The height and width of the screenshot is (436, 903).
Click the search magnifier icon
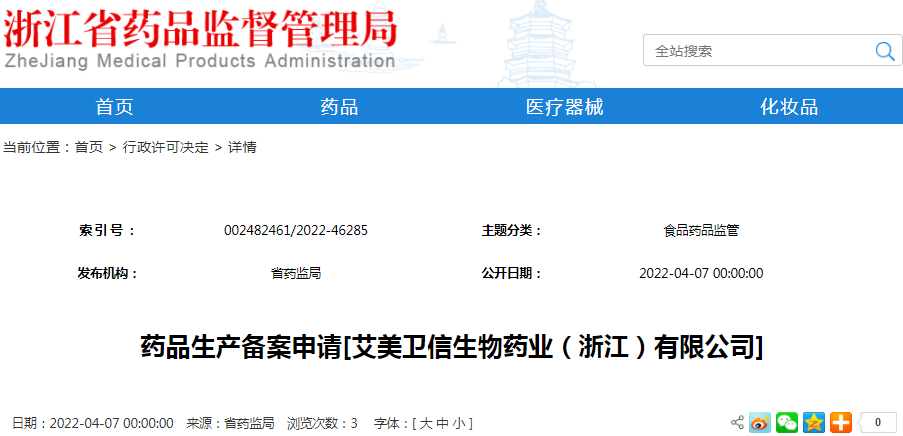tap(885, 51)
